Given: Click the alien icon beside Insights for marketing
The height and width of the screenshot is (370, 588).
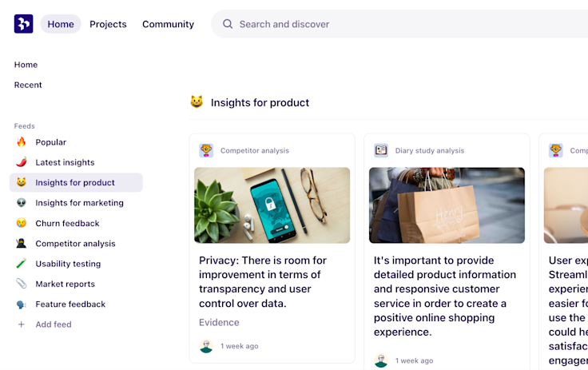Looking at the screenshot, I should 22,203.
